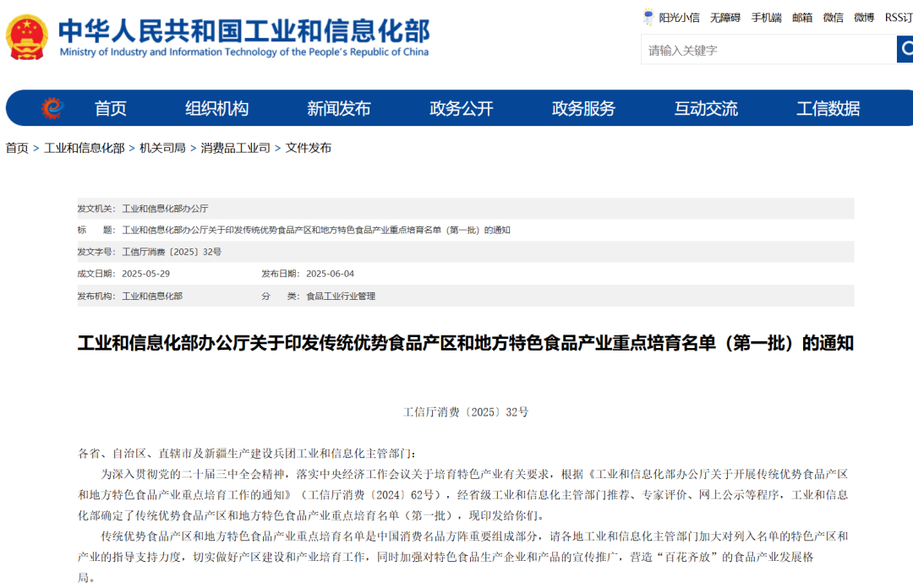913x588 pixels.
Task: Open the 组织机构 menu
Action: (x=216, y=108)
